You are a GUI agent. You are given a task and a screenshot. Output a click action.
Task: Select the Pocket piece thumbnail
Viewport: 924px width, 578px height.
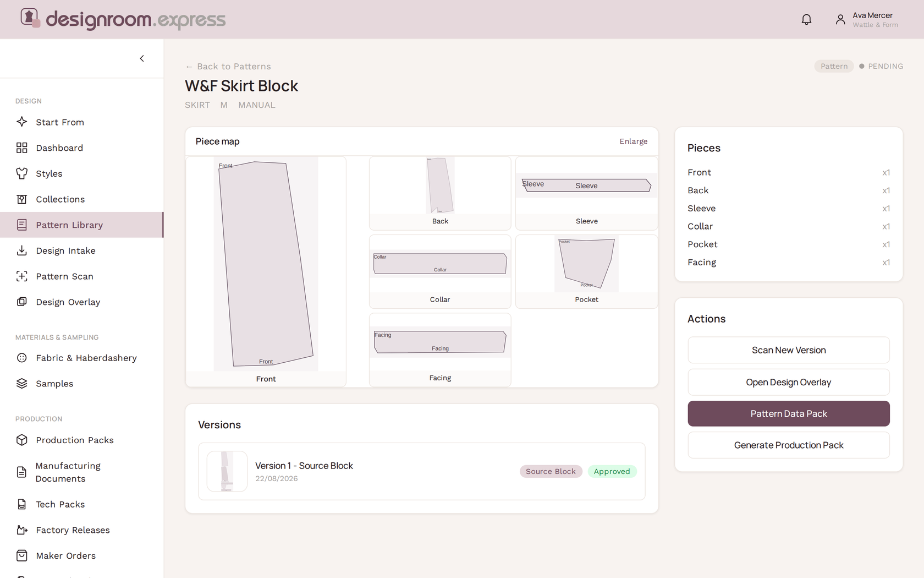pos(587,271)
